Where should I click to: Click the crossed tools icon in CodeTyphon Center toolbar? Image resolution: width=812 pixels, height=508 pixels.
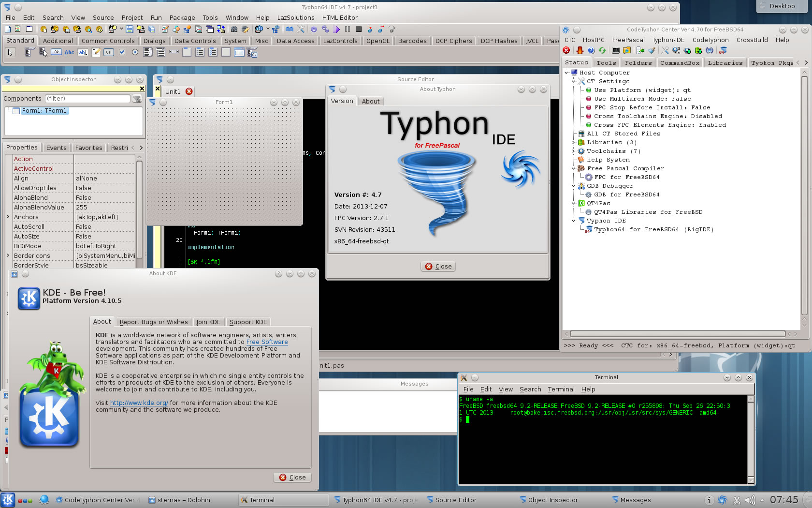[665, 50]
